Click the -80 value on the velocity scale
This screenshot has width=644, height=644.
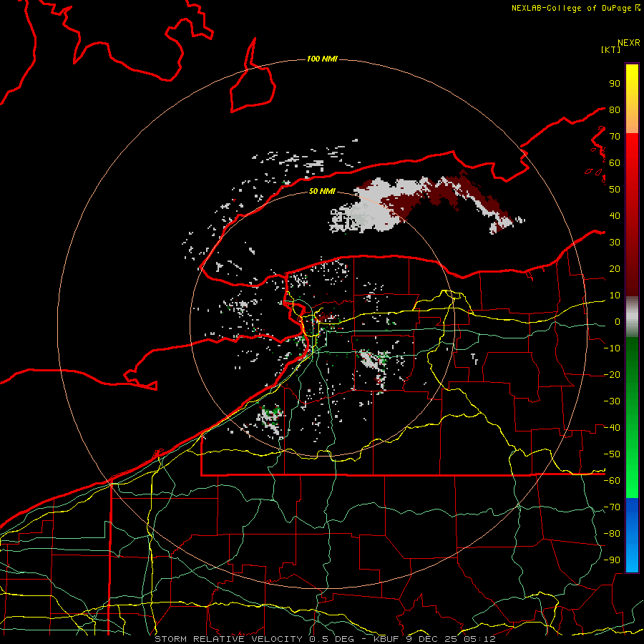click(612, 534)
